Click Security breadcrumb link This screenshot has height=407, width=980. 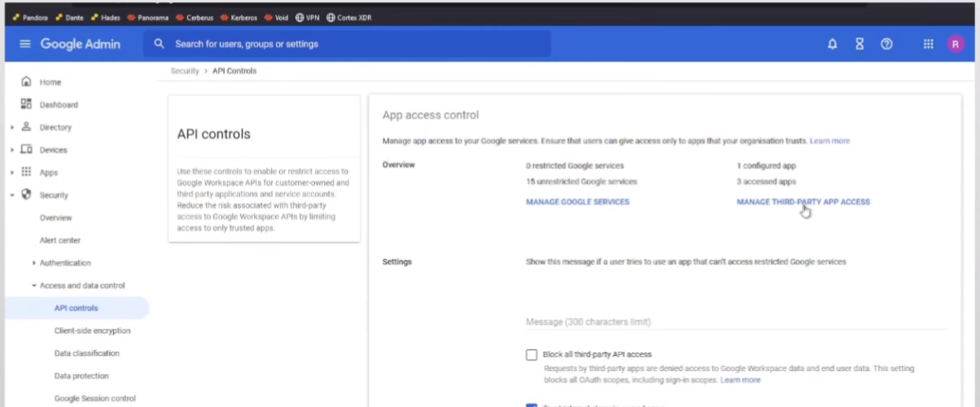(185, 71)
